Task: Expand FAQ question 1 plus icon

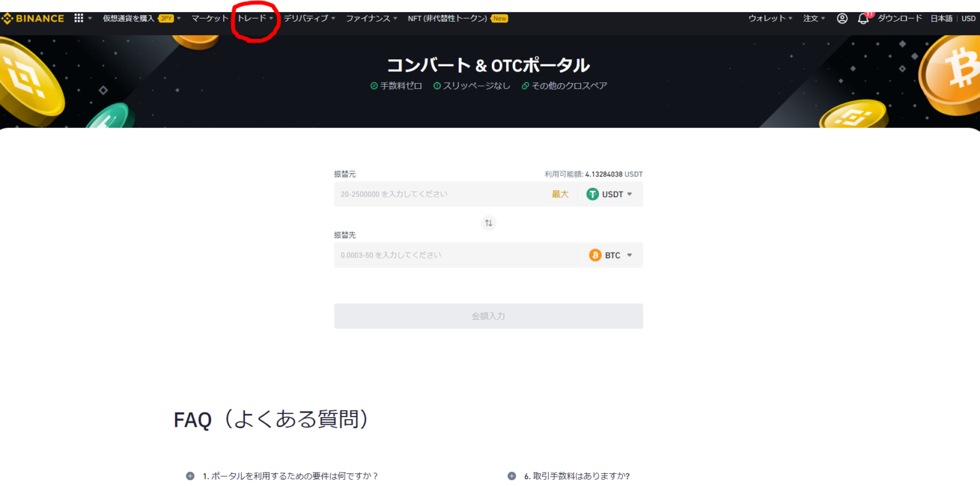Action: click(190, 476)
